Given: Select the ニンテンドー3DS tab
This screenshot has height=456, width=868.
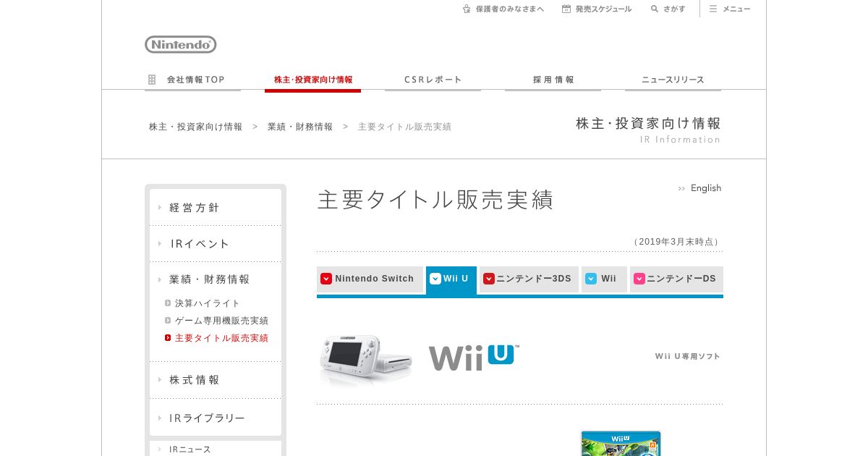Looking at the screenshot, I should point(529,279).
